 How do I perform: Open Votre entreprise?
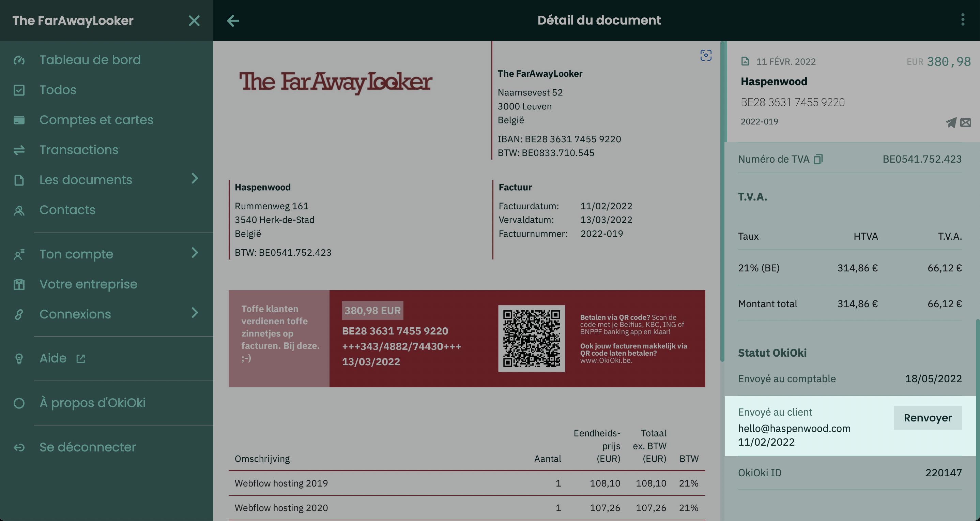click(x=88, y=284)
